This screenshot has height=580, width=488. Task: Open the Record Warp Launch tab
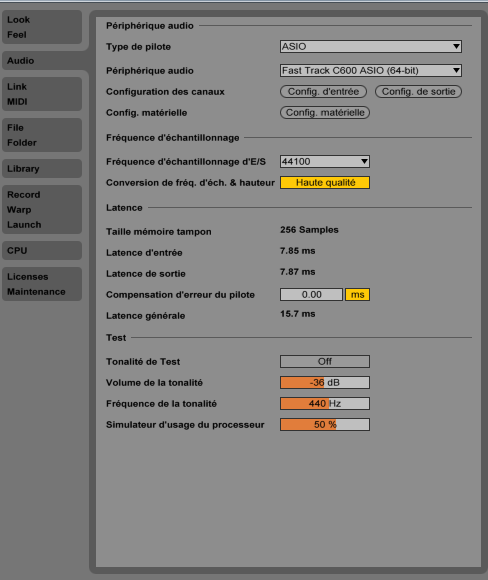[42, 209]
